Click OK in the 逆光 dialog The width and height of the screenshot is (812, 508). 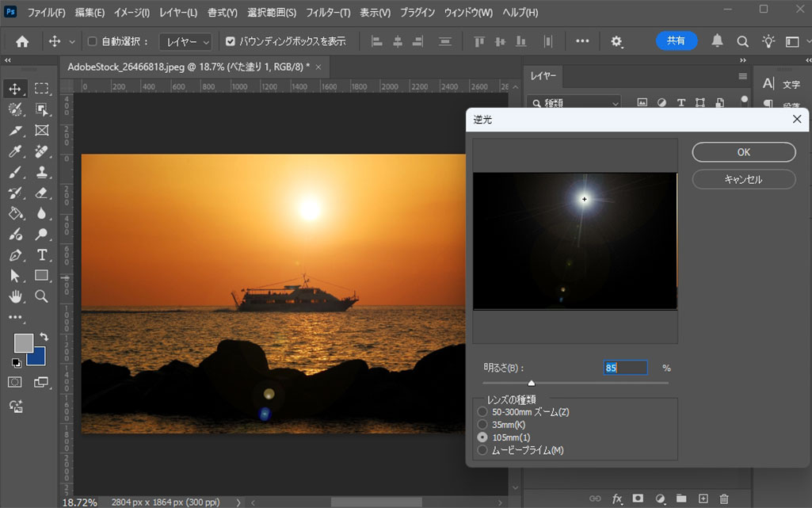(743, 152)
